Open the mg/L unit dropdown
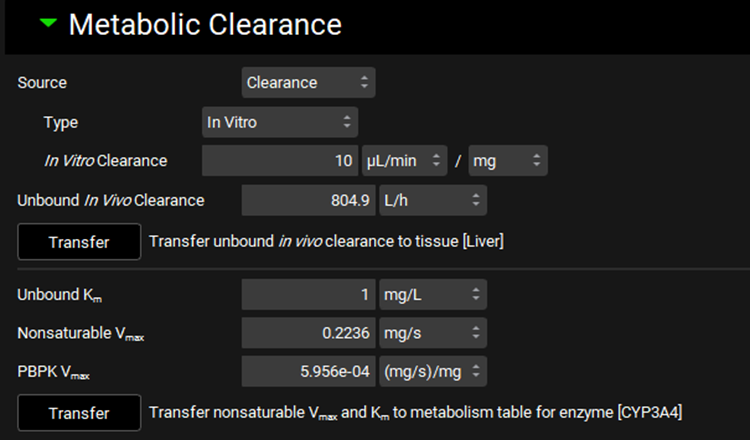 [432, 295]
